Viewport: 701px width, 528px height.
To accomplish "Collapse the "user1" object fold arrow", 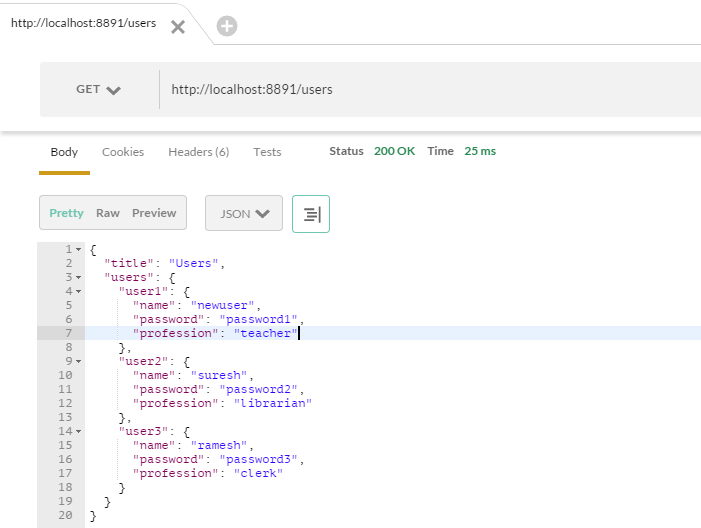I will coord(78,291).
